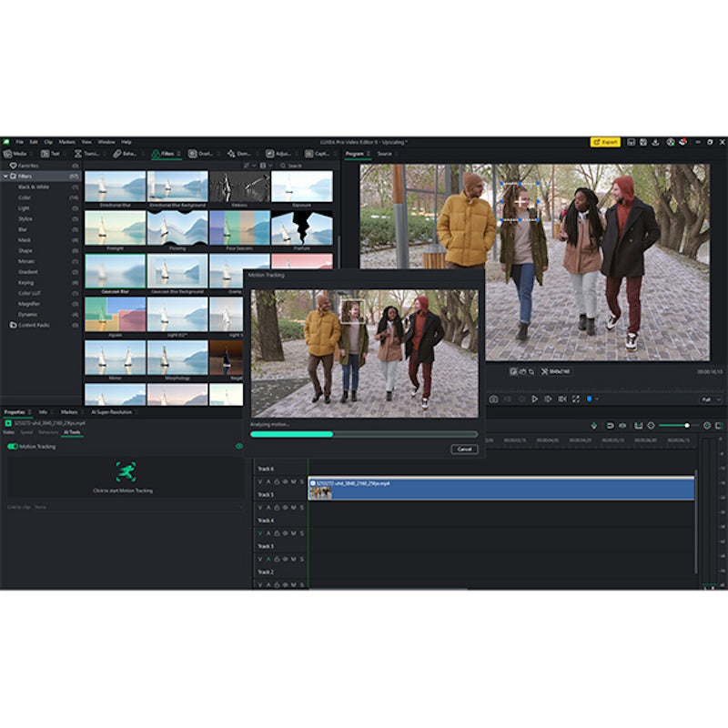Click the Analyzing motion progress bar
This screenshot has width=728, height=728.
[364, 435]
